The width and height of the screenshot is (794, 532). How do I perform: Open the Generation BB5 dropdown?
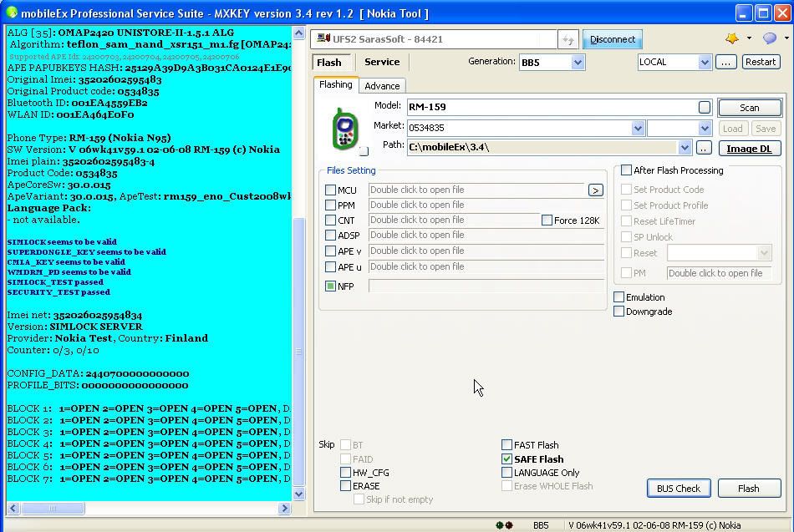pyautogui.click(x=578, y=63)
